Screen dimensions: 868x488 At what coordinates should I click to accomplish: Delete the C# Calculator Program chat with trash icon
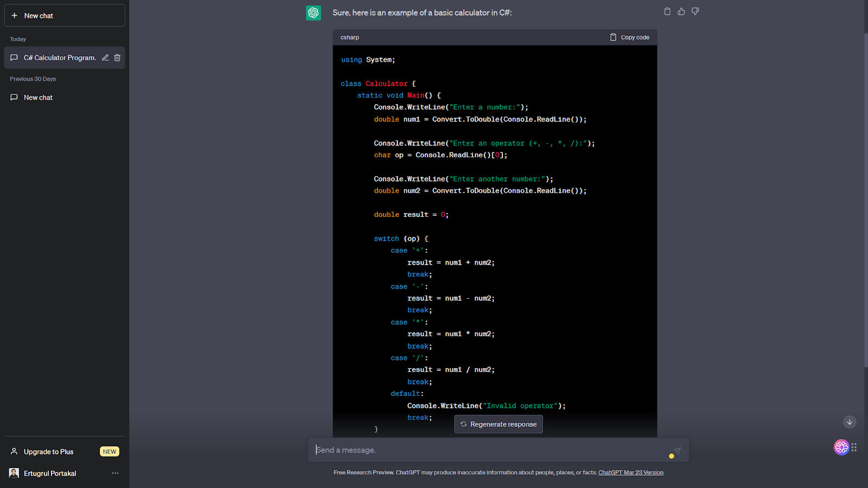117,57
